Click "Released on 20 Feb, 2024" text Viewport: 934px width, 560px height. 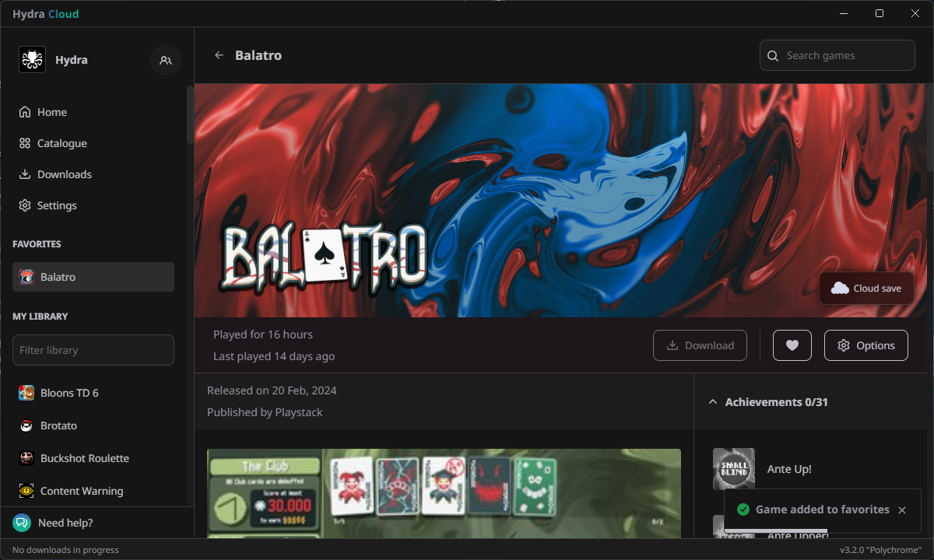(272, 390)
